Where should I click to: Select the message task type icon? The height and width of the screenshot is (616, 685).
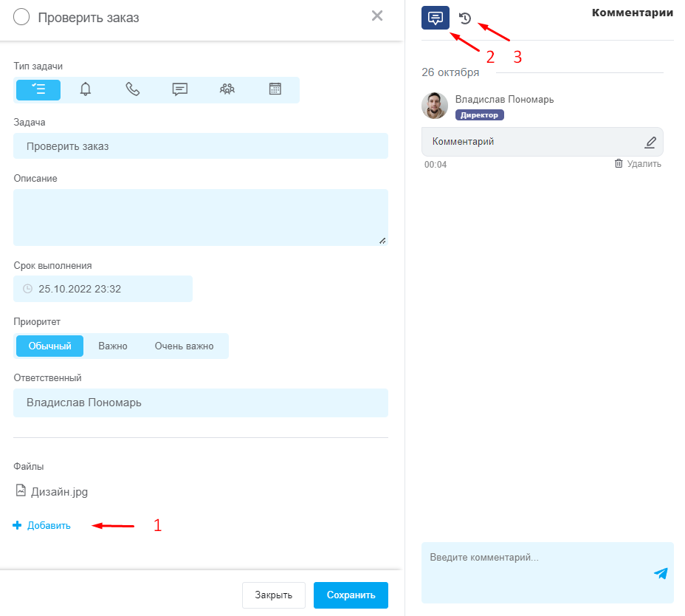coord(180,89)
